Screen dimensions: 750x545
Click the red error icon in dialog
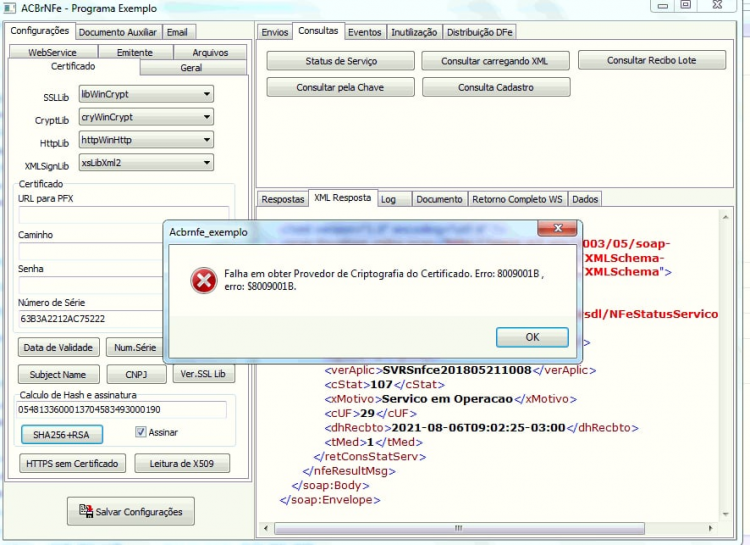[x=204, y=280]
